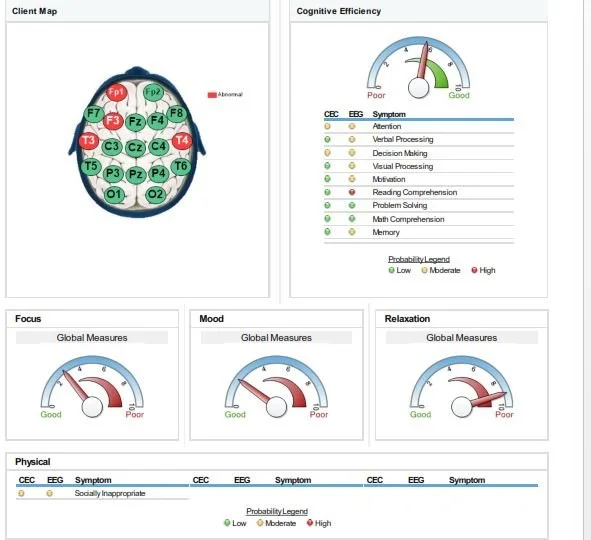Viewport: 591px width, 540px height.
Task: Select the T5 electrode marker
Action: (x=91, y=166)
